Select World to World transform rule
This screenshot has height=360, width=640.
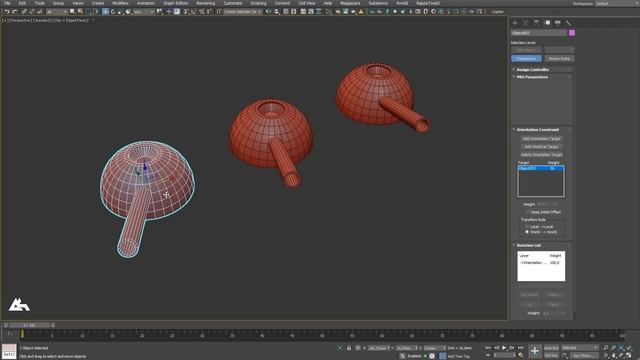coord(527,232)
